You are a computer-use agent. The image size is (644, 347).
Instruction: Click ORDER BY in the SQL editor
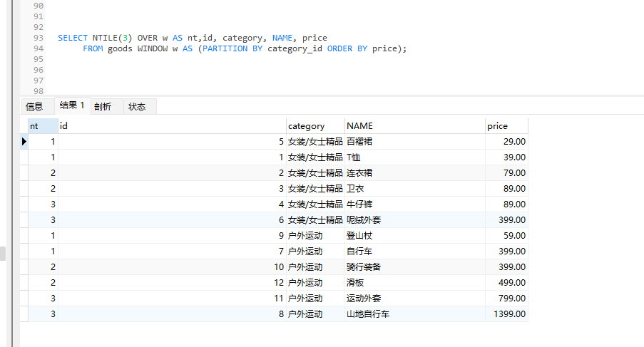click(x=347, y=48)
